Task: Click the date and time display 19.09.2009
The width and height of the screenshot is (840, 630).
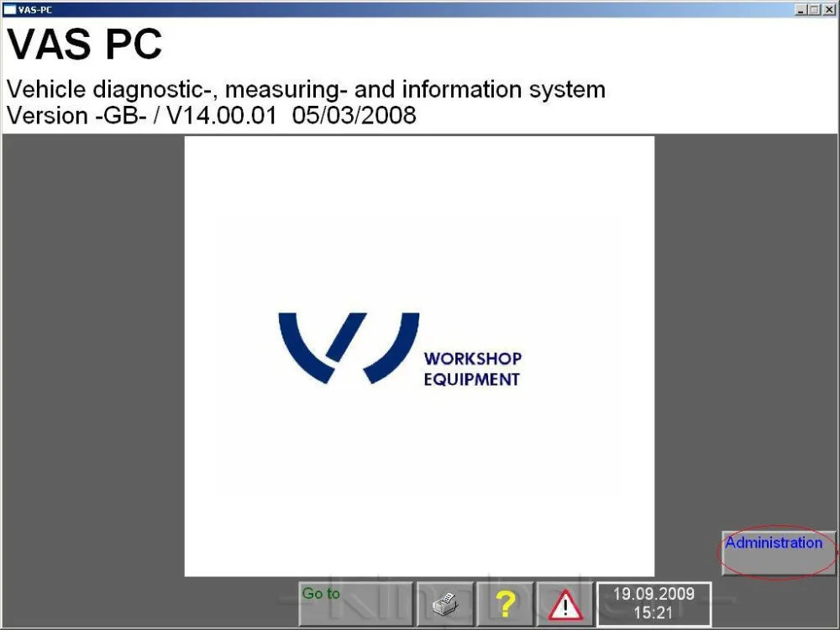Action: click(x=654, y=604)
